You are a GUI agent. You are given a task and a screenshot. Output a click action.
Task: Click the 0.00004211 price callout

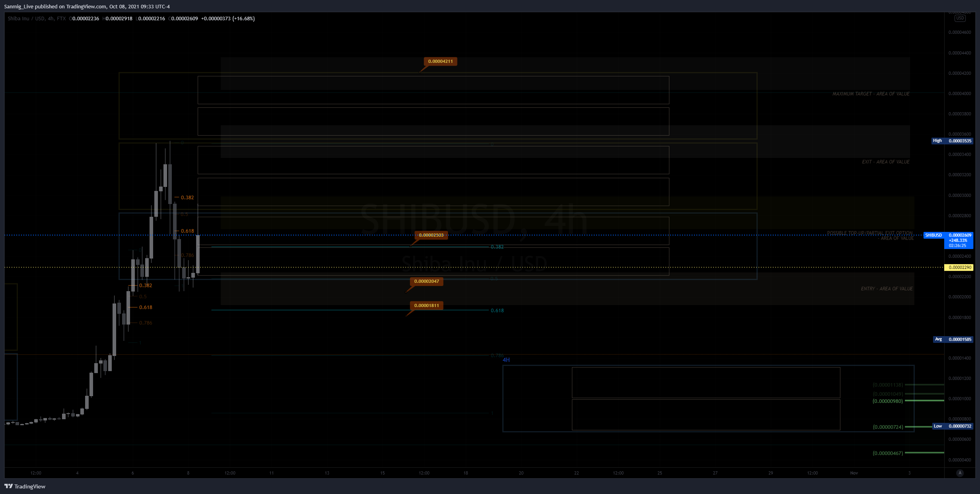pyautogui.click(x=440, y=61)
